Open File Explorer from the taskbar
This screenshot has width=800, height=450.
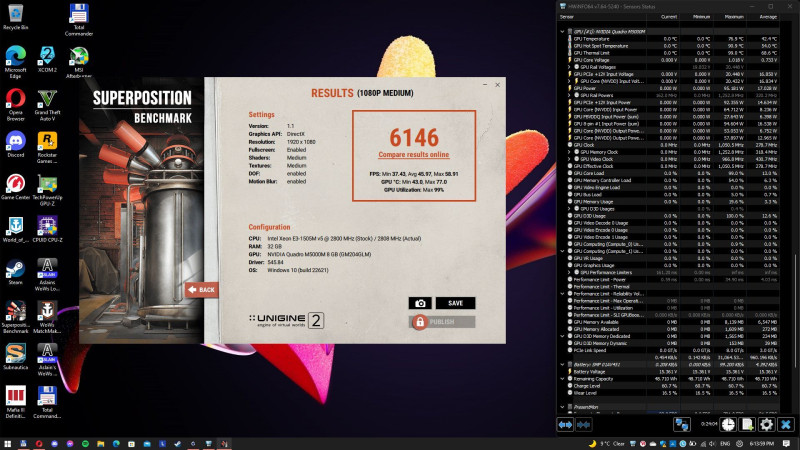[x=101, y=444]
